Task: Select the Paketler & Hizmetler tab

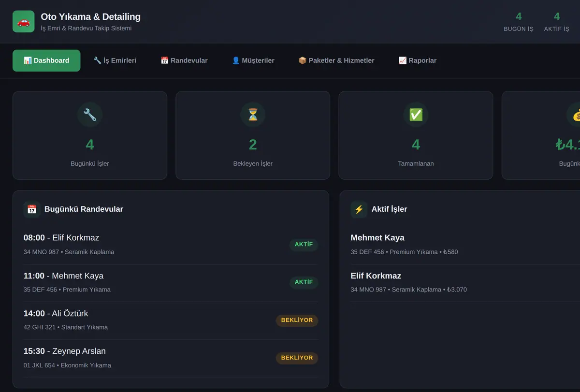Action: [x=336, y=60]
